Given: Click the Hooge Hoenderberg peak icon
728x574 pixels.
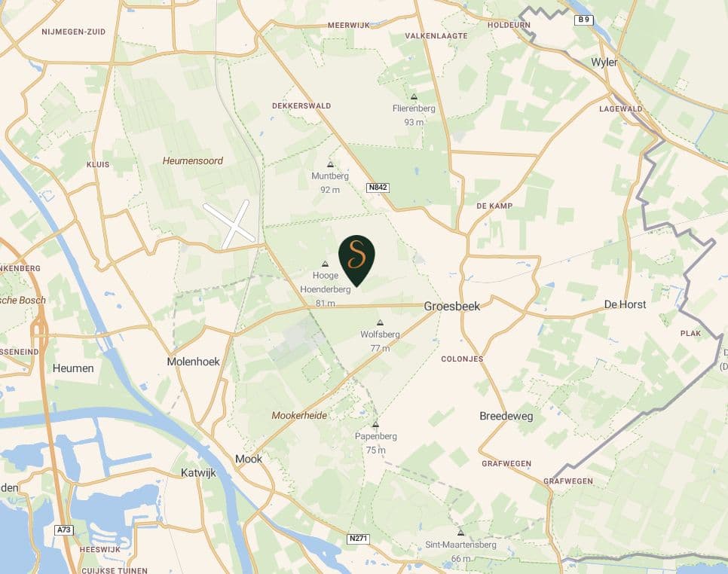Looking at the screenshot, I should [325, 264].
